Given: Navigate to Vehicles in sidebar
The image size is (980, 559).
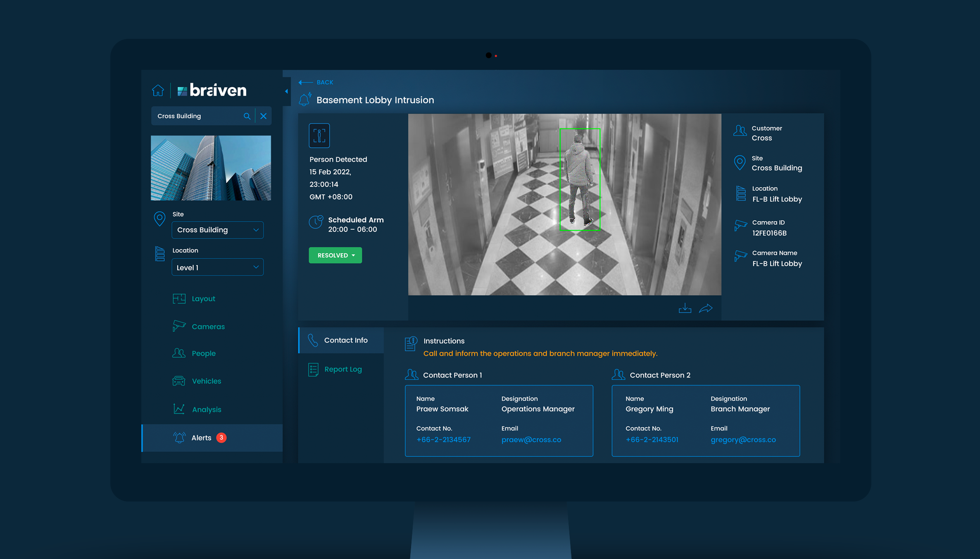Looking at the screenshot, I should 206,381.
